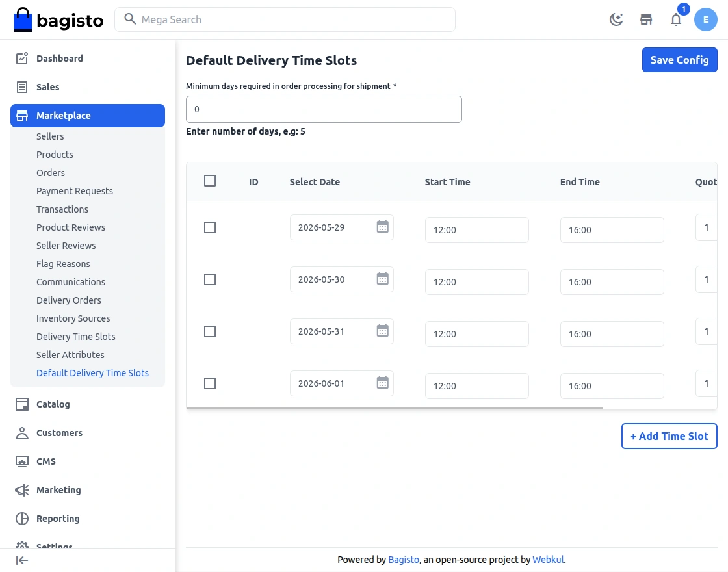
Task: Focus the Mega Search field
Action: (285, 19)
